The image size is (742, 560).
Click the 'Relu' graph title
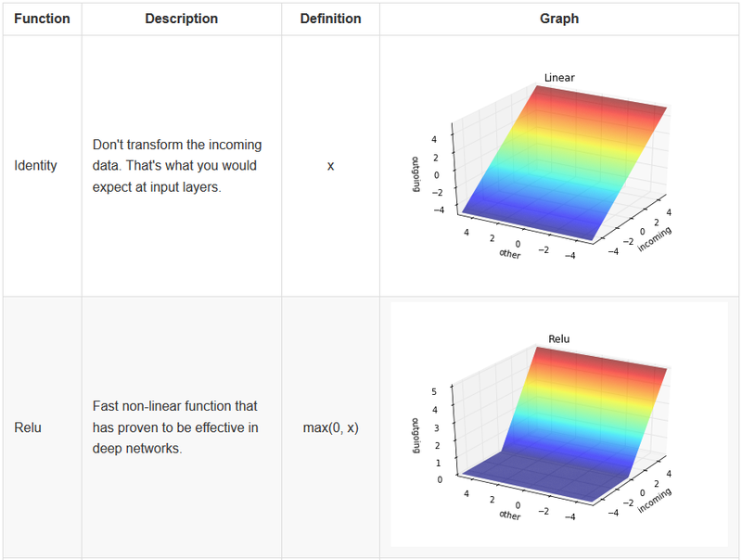coord(559,338)
